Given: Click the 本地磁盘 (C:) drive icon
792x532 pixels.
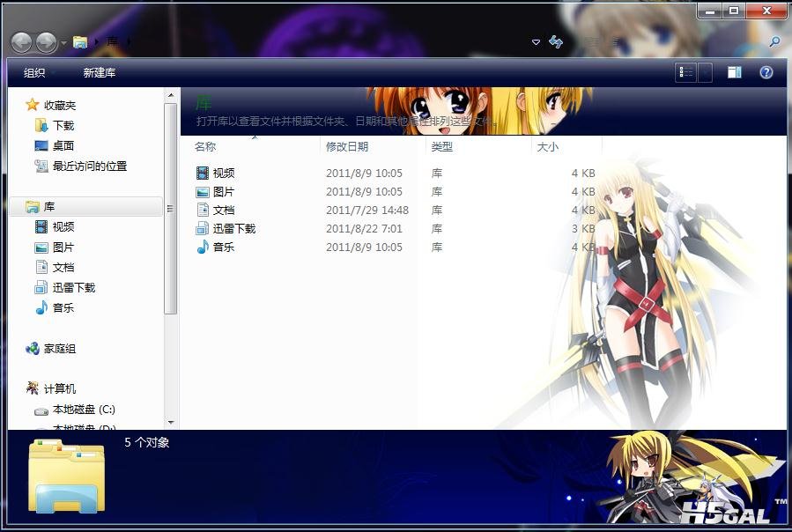Looking at the screenshot, I should click(x=41, y=411).
